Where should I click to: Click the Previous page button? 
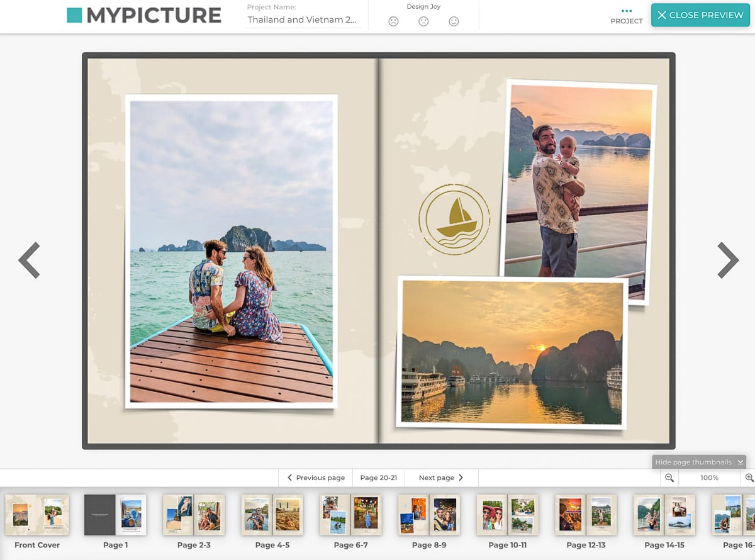tap(315, 478)
